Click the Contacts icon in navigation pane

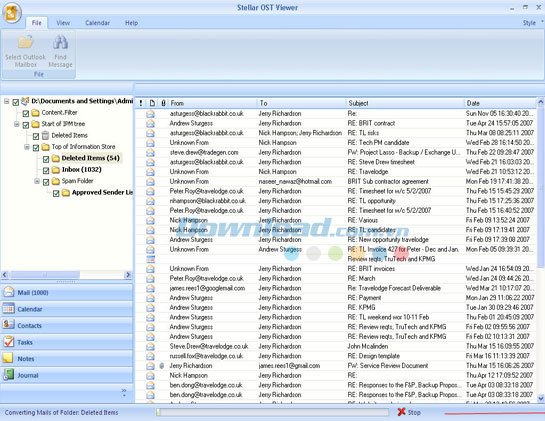point(8,325)
